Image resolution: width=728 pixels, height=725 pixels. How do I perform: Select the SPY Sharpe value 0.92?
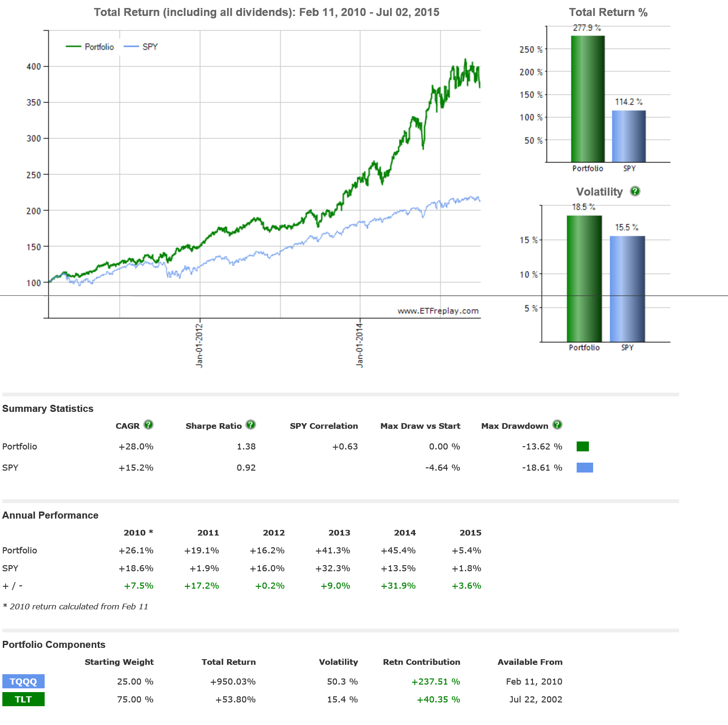pos(246,468)
